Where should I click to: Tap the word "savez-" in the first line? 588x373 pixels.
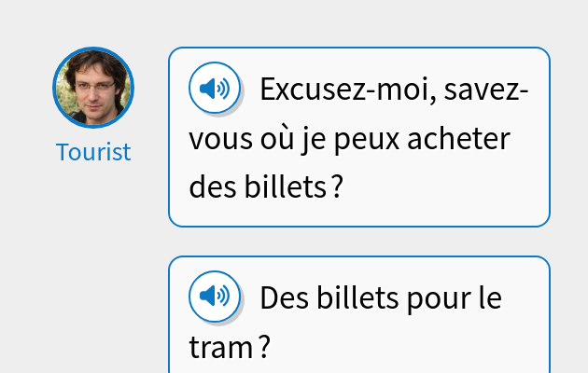tap(486, 90)
